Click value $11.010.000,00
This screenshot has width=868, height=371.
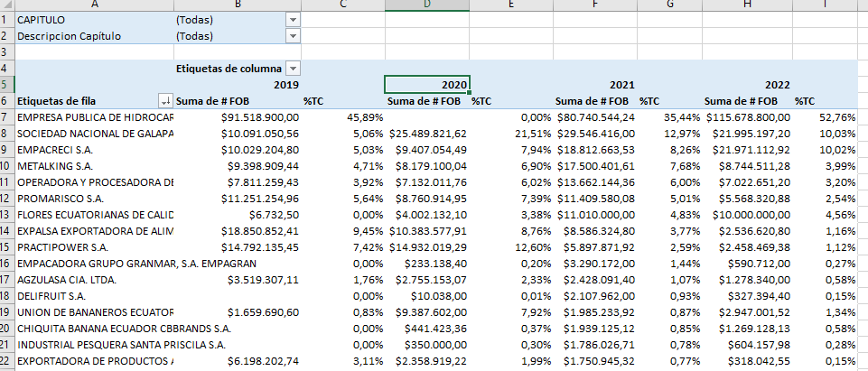click(595, 215)
